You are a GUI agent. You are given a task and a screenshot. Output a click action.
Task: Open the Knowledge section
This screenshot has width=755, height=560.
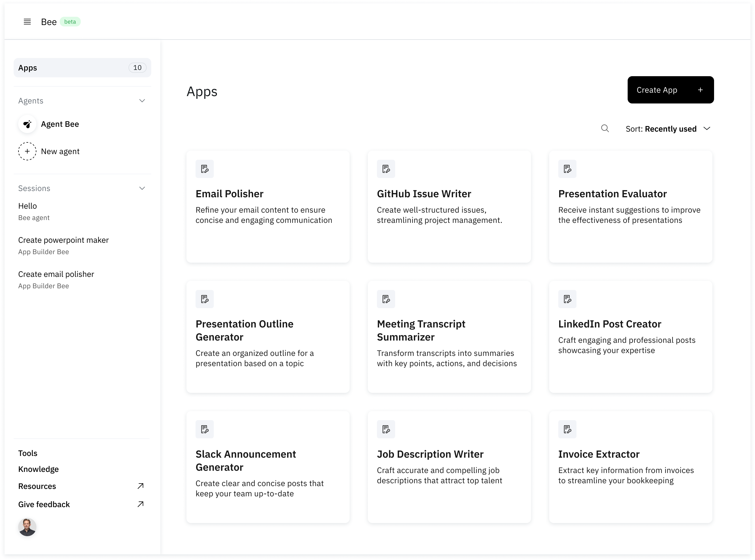(x=39, y=469)
